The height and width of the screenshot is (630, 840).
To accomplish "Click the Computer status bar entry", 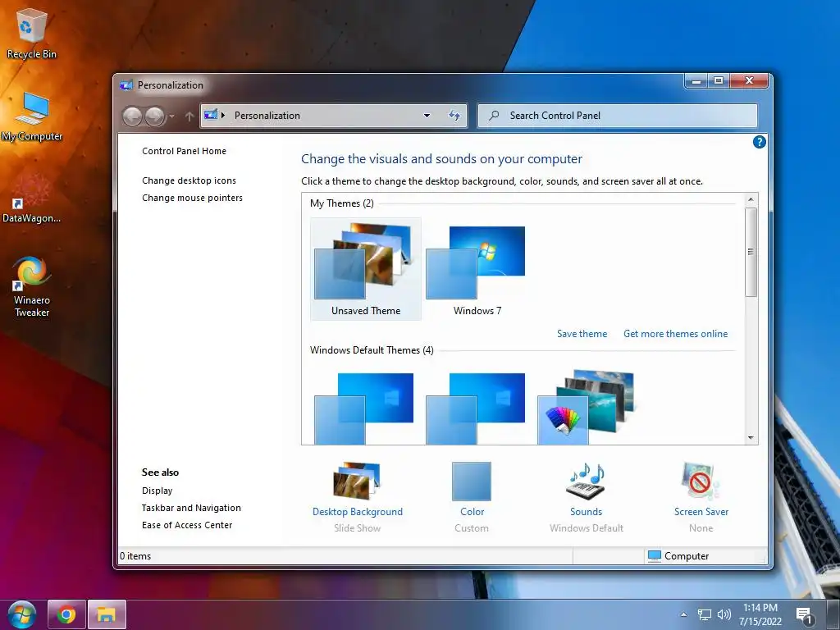I will point(678,556).
